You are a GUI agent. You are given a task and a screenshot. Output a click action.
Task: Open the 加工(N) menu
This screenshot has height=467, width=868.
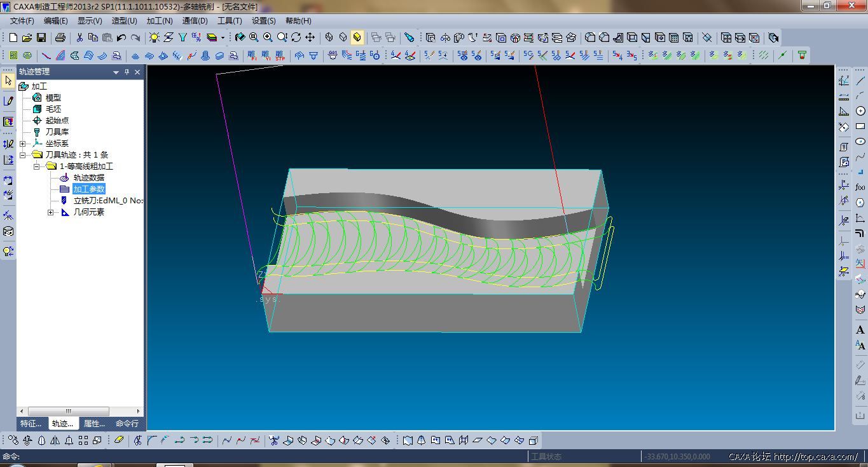point(160,21)
